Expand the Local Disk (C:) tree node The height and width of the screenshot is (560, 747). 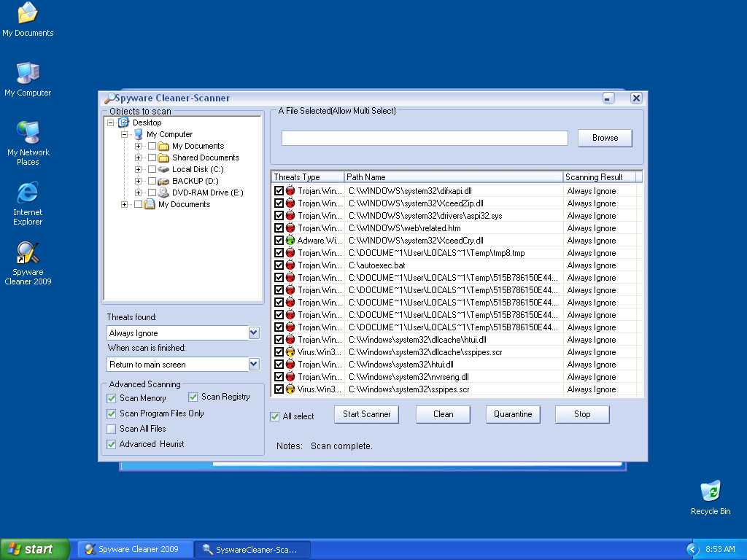pyautogui.click(x=139, y=169)
